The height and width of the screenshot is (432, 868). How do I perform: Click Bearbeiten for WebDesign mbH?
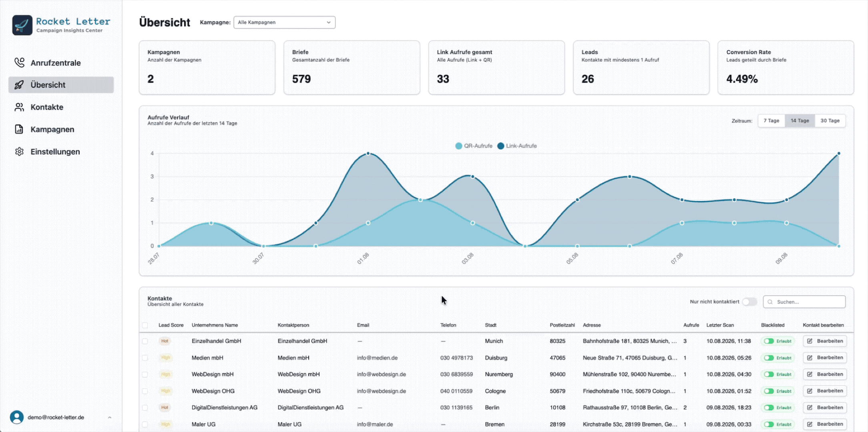coord(825,374)
